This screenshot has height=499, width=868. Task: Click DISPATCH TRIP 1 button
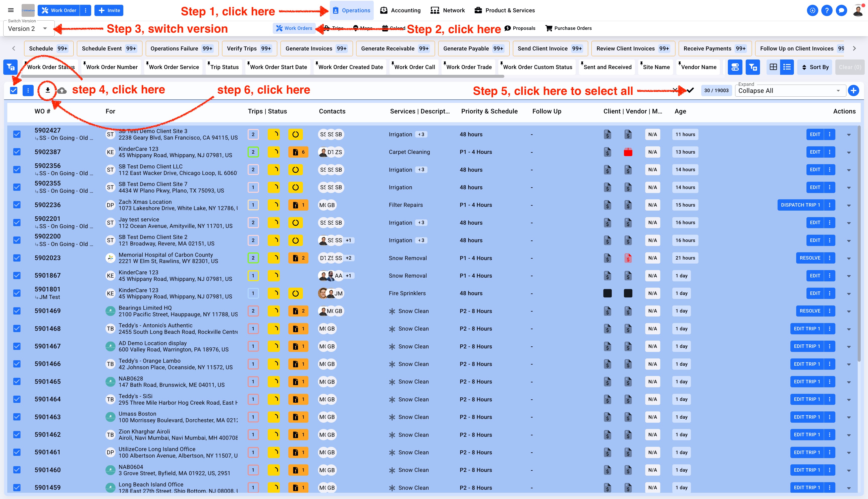coord(800,205)
